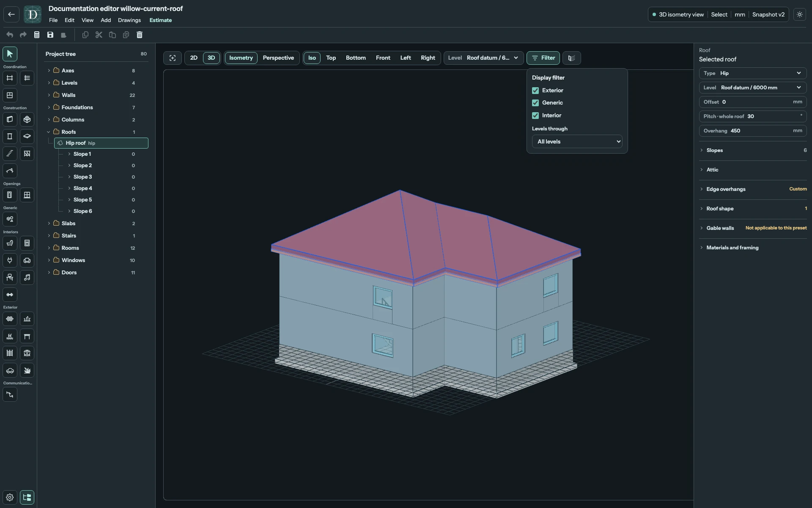The width and height of the screenshot is (812, 508).
Task: Open settings gear at bottom left
Action: click(x=10, y=497)
